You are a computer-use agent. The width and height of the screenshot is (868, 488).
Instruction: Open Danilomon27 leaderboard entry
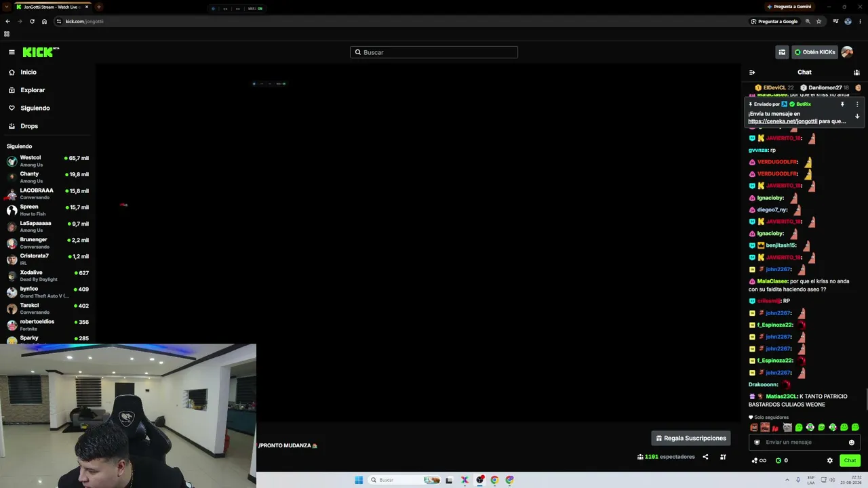825,87
